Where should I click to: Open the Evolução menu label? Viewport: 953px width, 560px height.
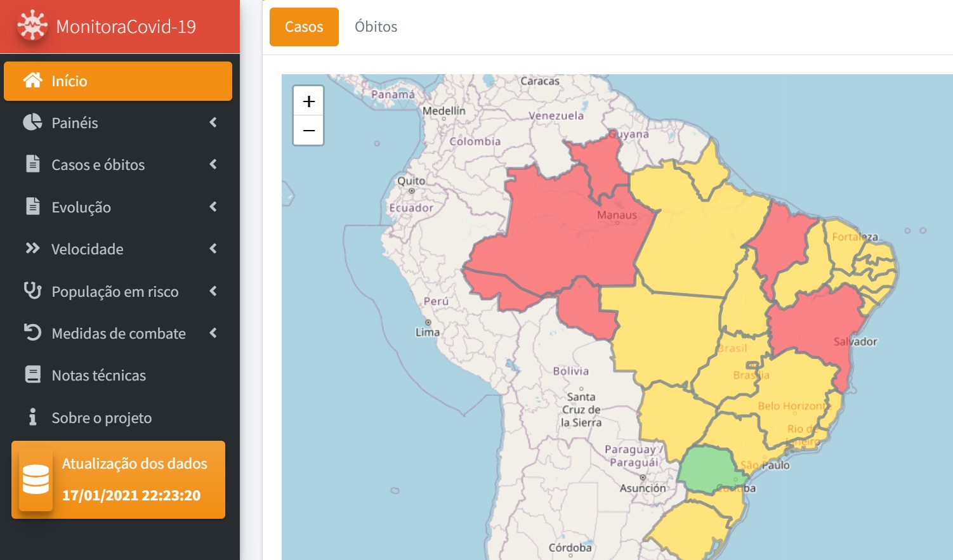[81, 207]
